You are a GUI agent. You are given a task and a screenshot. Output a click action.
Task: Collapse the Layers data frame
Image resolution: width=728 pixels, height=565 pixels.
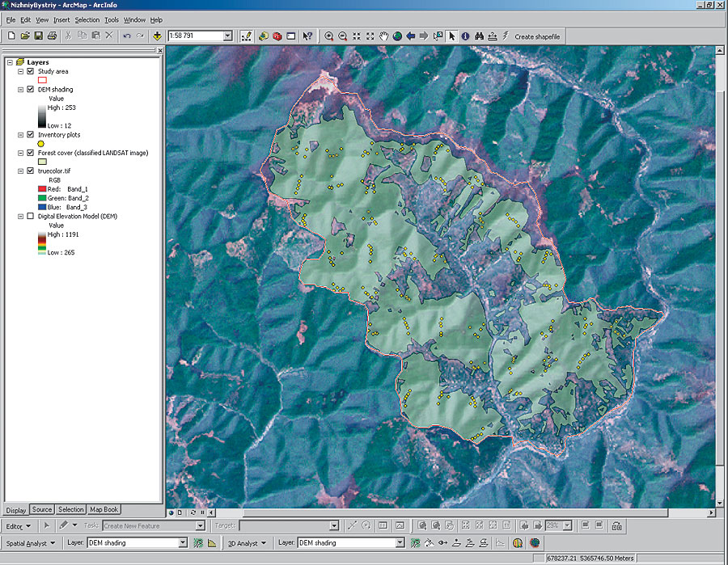pyautogui.click(x=10, y=62)
